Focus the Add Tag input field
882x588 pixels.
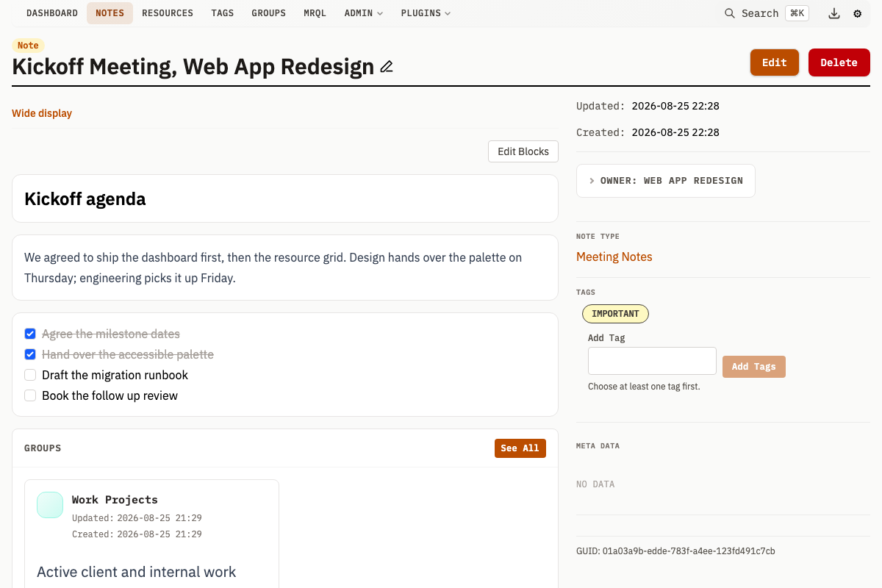[x=652, y=361]
